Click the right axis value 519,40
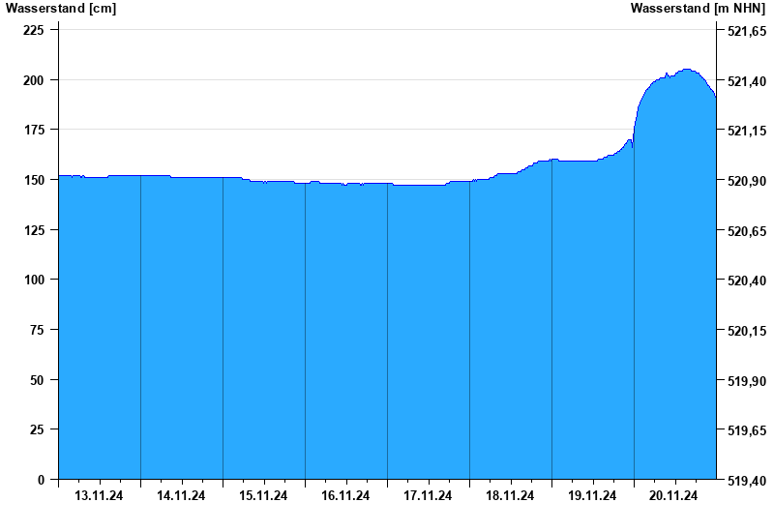The height and width of the screenshot is (532, 774). (747, 481)
